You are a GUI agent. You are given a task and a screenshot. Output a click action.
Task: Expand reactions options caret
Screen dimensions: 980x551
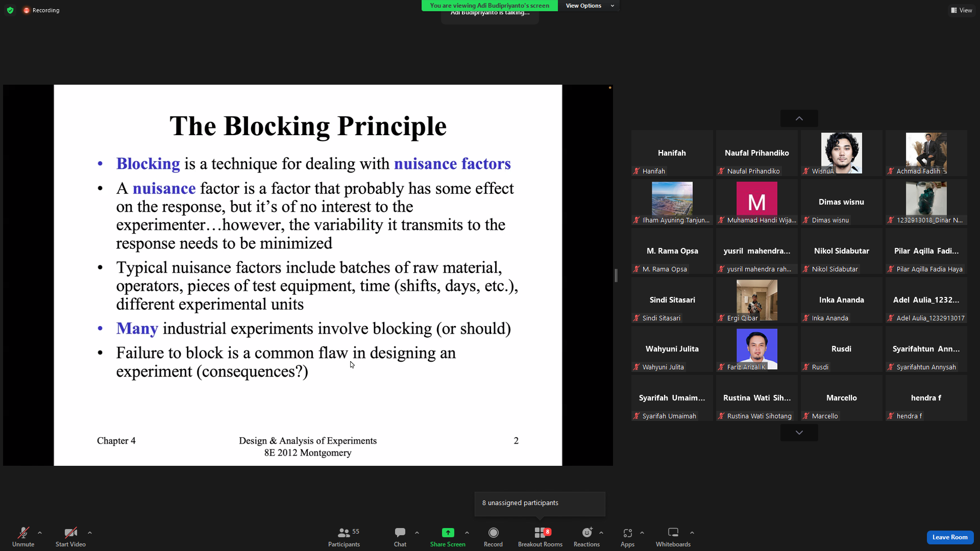click(601, 533)
